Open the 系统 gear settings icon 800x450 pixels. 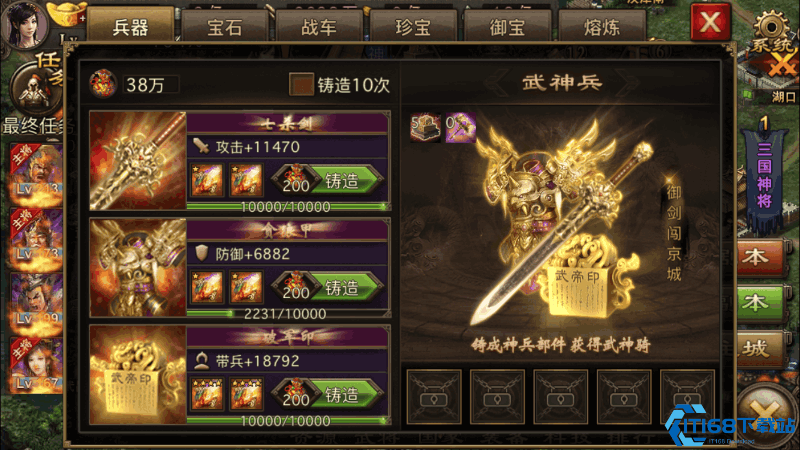coord(772,31)
